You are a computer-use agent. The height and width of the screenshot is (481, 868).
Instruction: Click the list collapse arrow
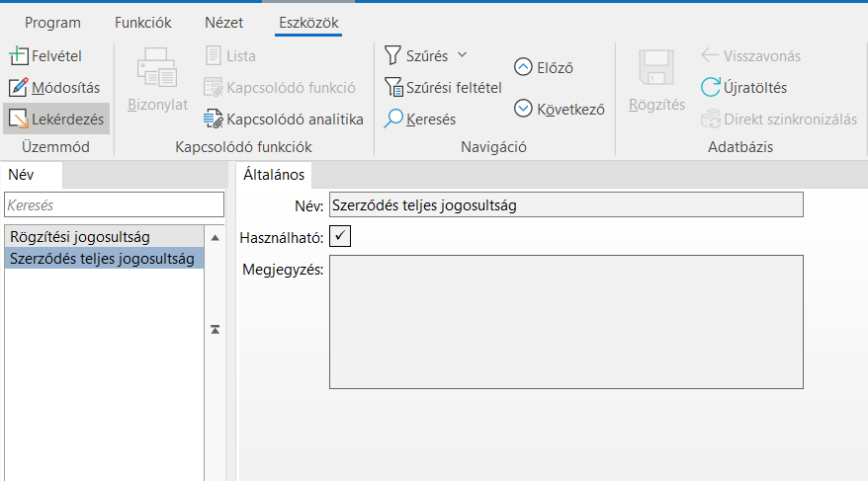pyautogui.click(x=215, y=329)
